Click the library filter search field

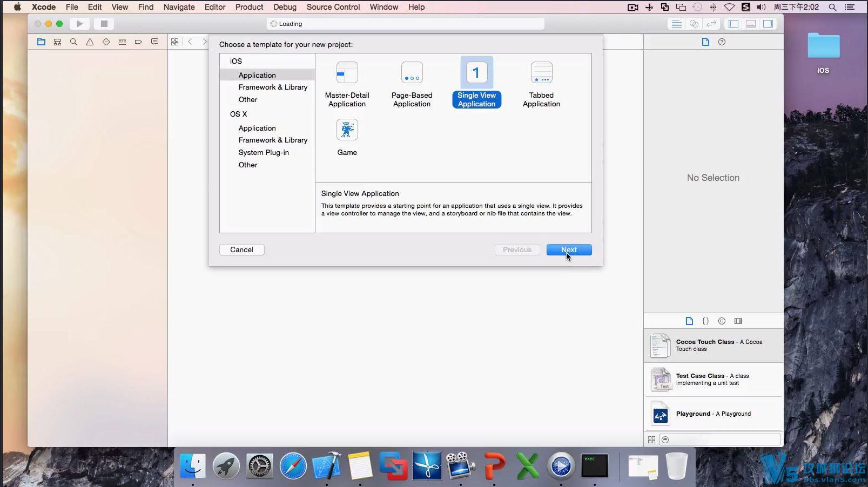[721, 439]
